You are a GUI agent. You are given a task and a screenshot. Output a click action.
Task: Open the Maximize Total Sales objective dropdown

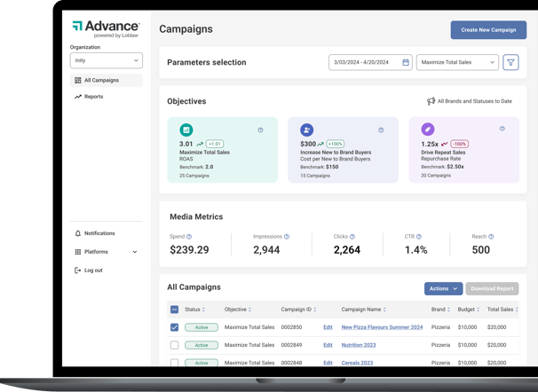click(x=457, y=62)
